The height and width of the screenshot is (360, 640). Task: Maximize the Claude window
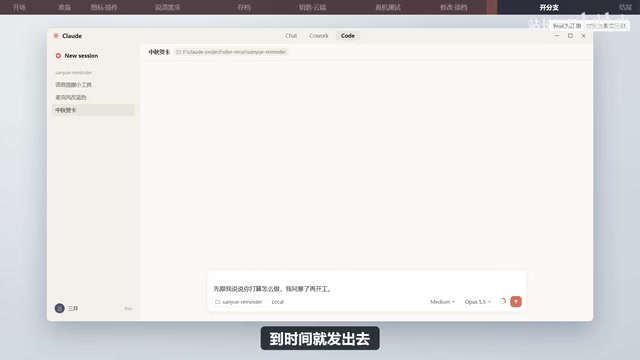tap(570, 36)
